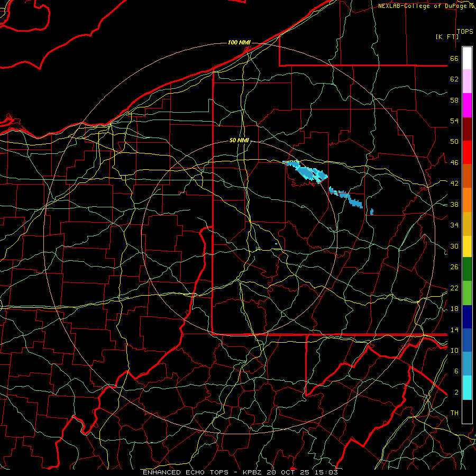Click the legend value 66
The width and height of the screenshot is (476, 476).
(x=454, y=58)
